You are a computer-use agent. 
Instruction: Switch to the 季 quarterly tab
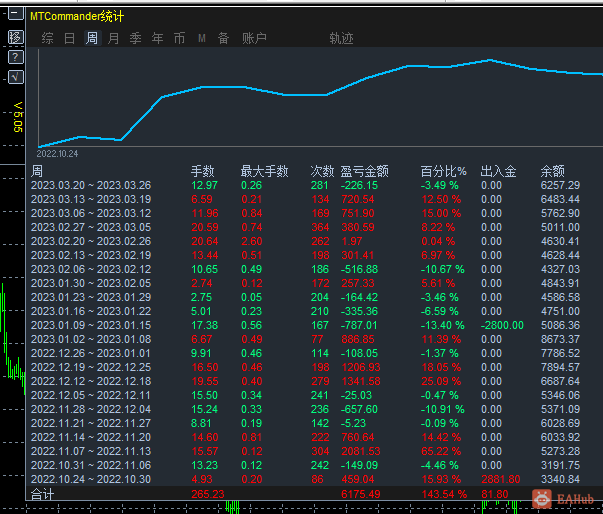[135, 38]
